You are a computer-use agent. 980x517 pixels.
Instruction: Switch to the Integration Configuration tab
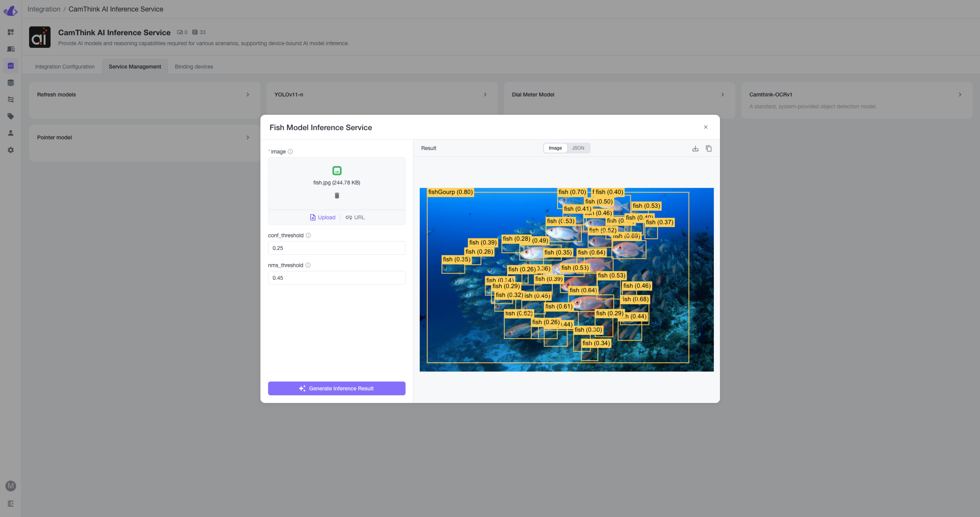pos(65,66)
